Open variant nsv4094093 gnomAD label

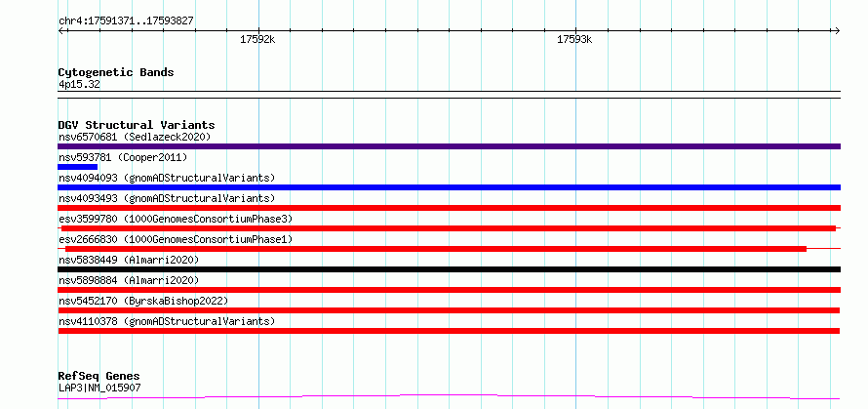pyautogui.click(x=167, y=178)
